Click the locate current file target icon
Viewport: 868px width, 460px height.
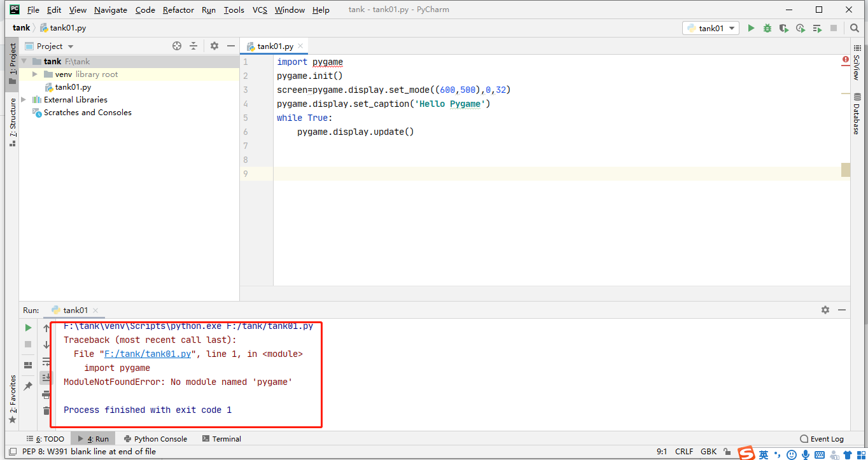tap(177, 46)
